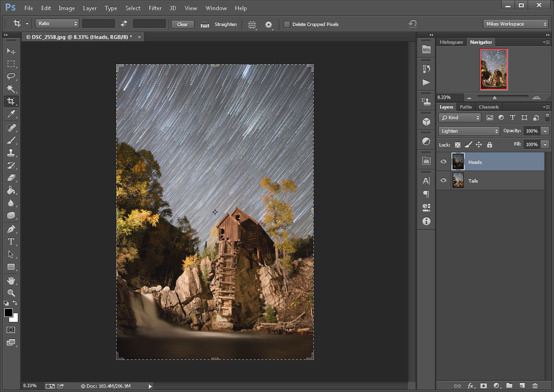Select the Healing Brush tool
This screenshot has height=392, width=554.
[x=11, y=127]
